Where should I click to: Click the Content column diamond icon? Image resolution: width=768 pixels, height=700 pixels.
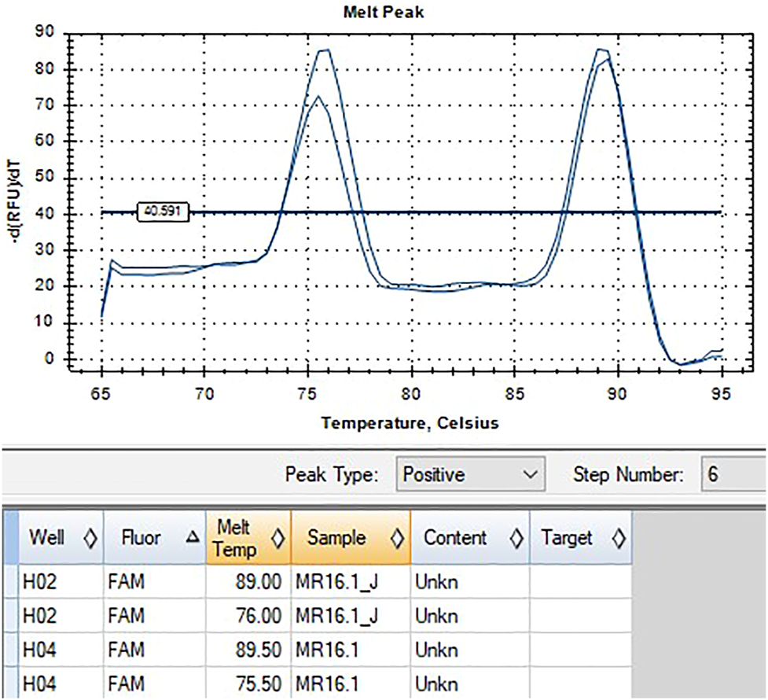(x=515, y=538)
